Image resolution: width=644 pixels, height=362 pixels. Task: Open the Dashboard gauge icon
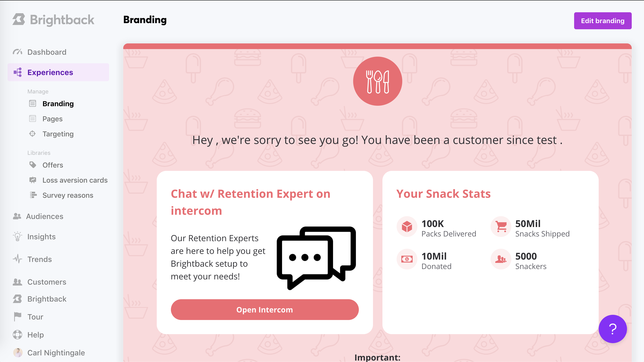click(x=17, y=52)
